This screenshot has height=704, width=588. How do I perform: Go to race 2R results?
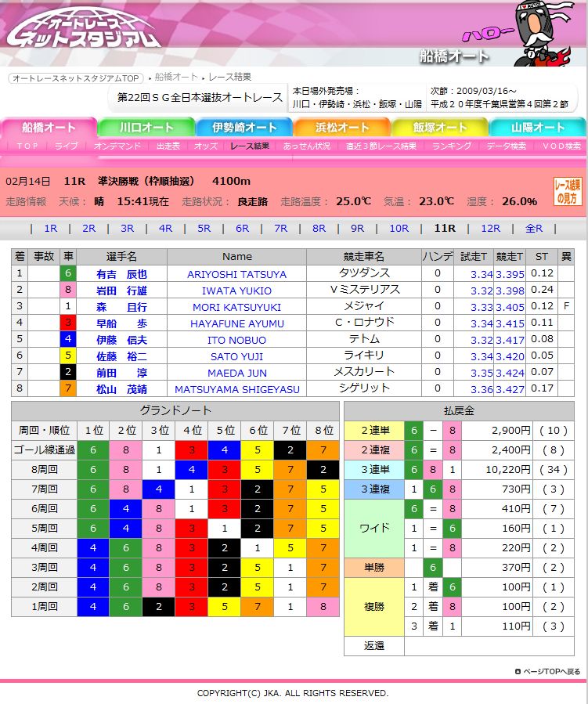pyautogui.click(x=89, y=229)
